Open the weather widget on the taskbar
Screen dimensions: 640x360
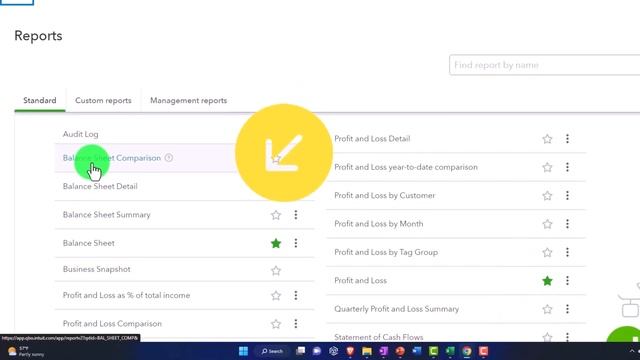[25, 351]
